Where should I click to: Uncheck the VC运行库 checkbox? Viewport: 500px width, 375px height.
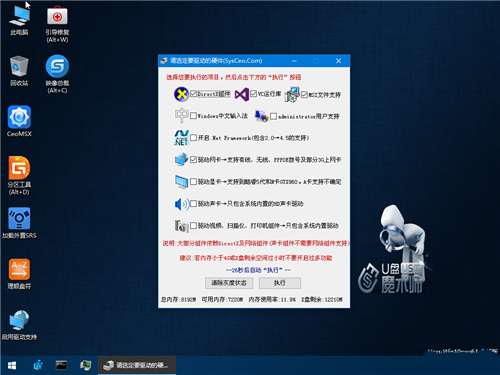click(253, 94)
